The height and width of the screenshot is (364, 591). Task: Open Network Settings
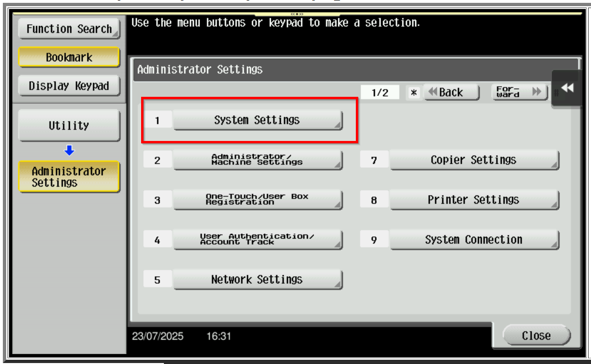257,280
